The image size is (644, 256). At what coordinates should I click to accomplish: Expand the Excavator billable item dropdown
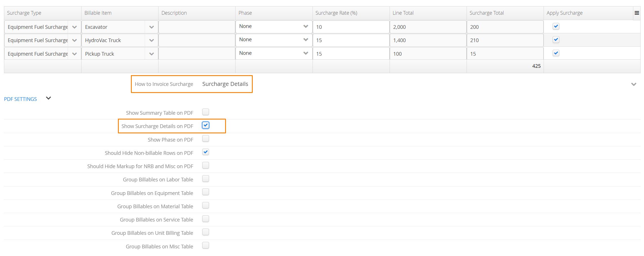151,27
